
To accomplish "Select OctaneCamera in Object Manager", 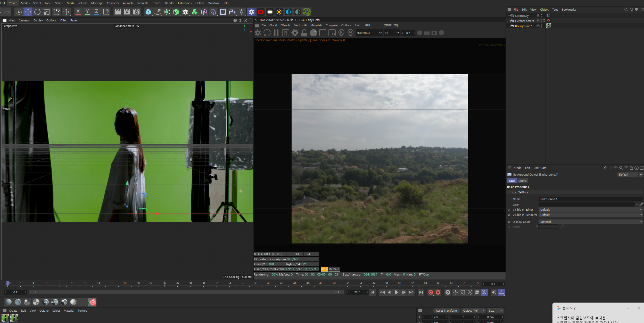I will (x=524, y=21).
